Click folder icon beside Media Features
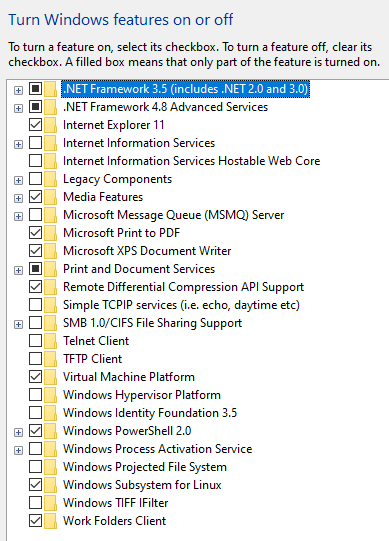 pyautogui.click(x=50, y=197)
